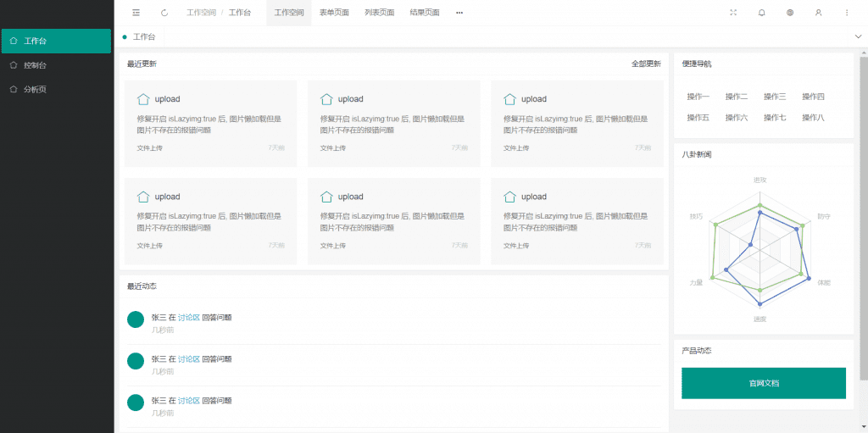Open the vertical three-dot more menu
868x433 pixels.
[x=847, y=13]
